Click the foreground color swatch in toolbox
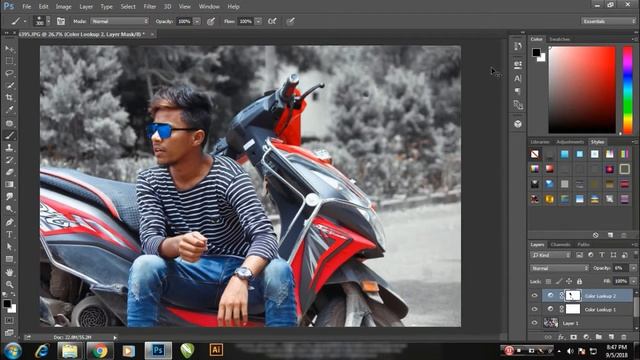Image resolution: width=640 pixels, height=360 pixels. (7, 304)
